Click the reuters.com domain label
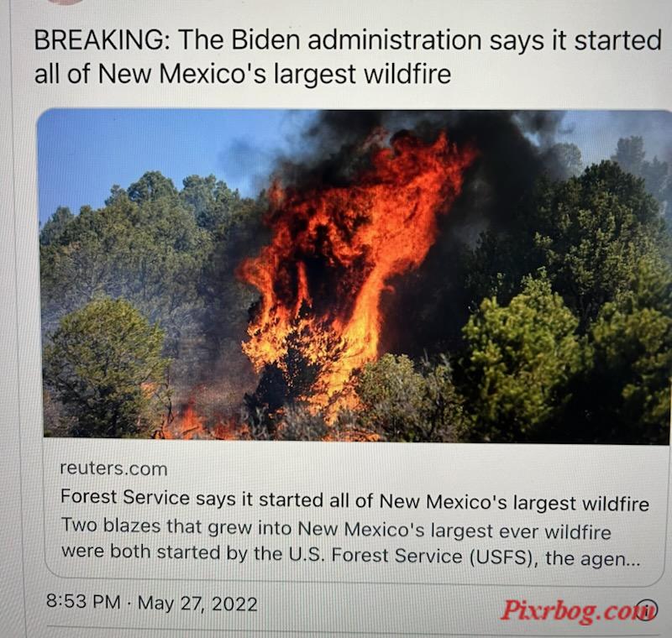This screenshot has width=672, height=638. 113,468
